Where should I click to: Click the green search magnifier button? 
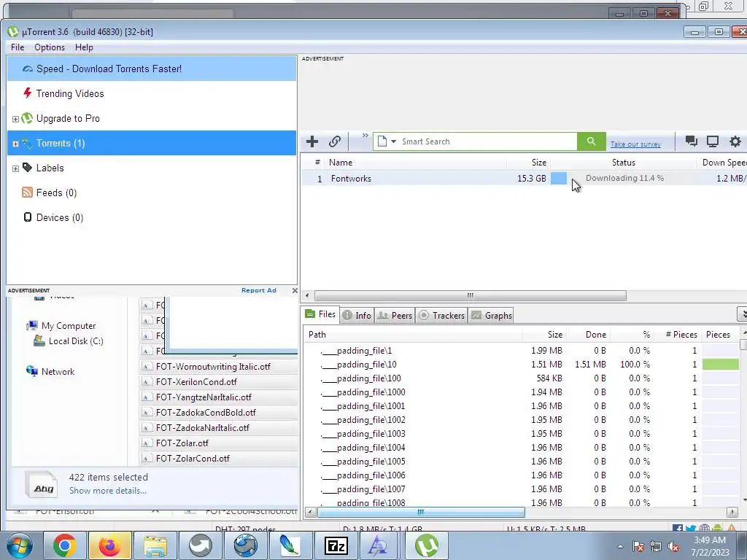click(x=591, y=141)
